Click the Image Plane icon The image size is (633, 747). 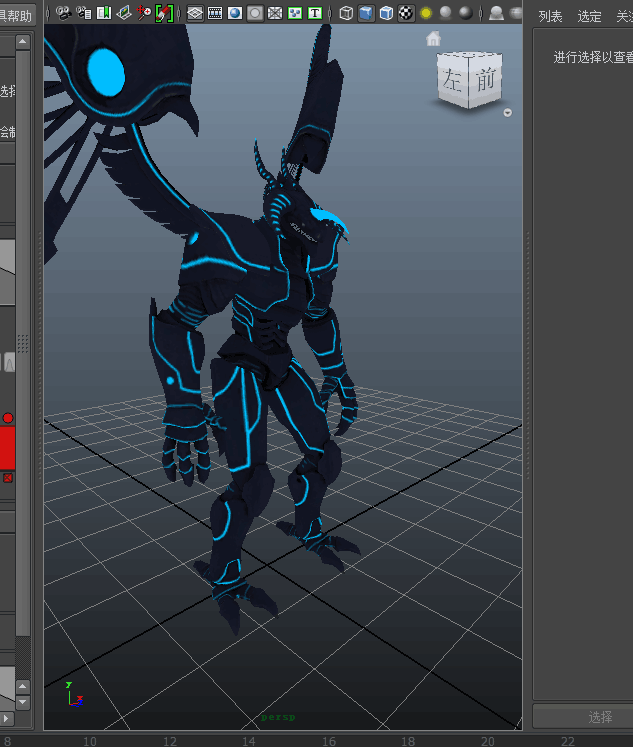(124, 13)
